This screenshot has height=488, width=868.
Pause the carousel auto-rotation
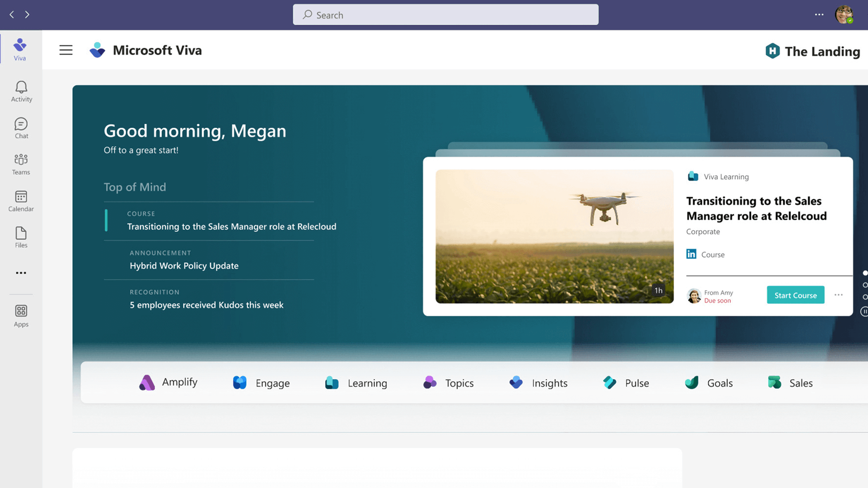pos(864,312)
